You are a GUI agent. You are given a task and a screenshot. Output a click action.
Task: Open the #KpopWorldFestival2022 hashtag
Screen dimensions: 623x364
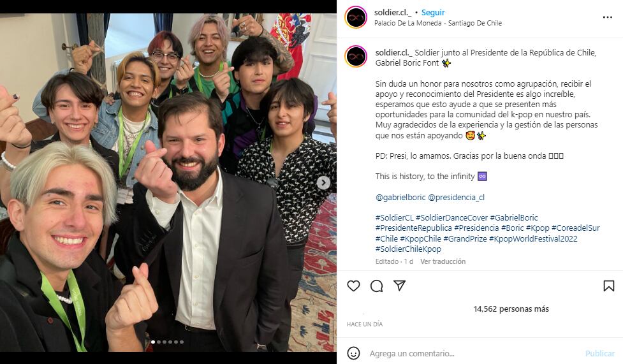click(x=533, y=238)
